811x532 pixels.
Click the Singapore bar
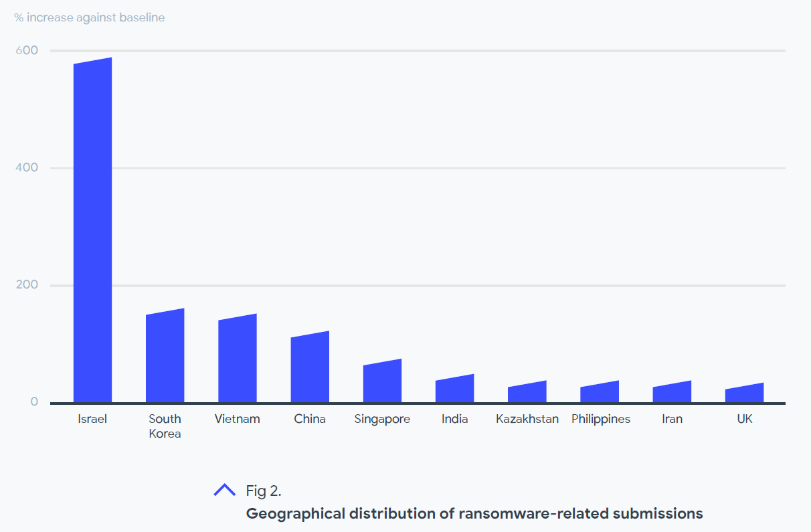[382, 381]
